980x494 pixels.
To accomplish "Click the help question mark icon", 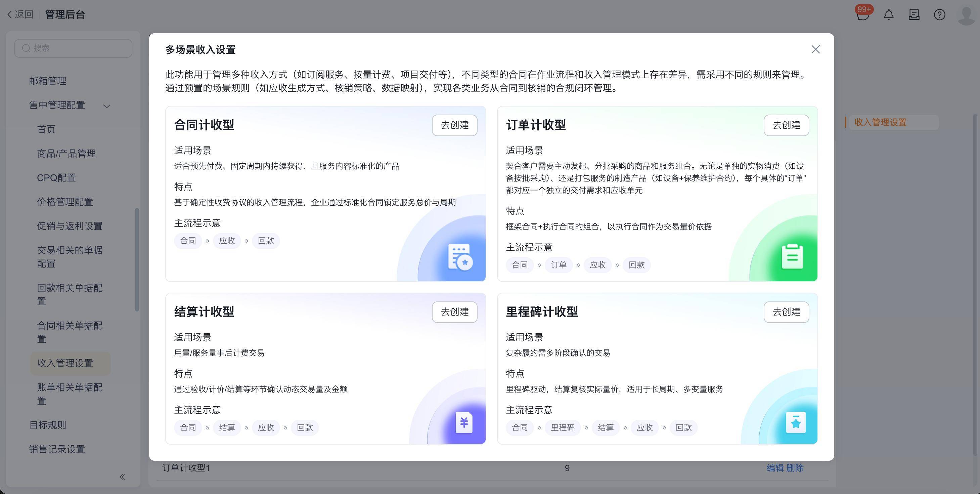I will (939, 15).
